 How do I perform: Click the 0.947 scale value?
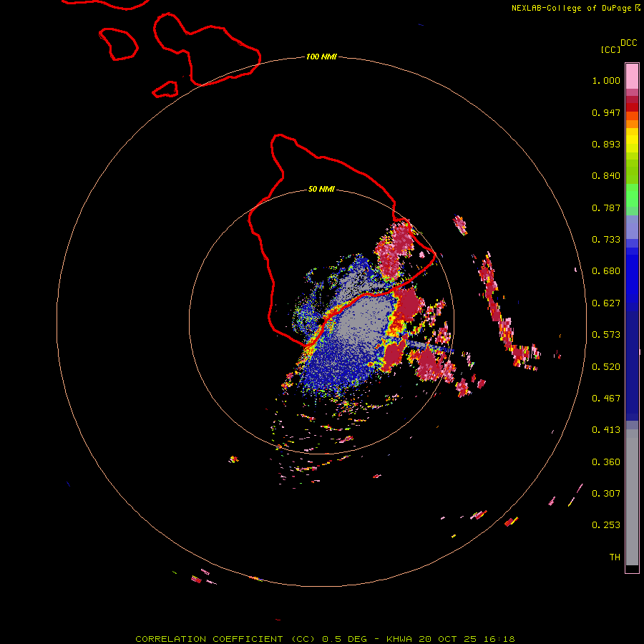pos(606,112)
